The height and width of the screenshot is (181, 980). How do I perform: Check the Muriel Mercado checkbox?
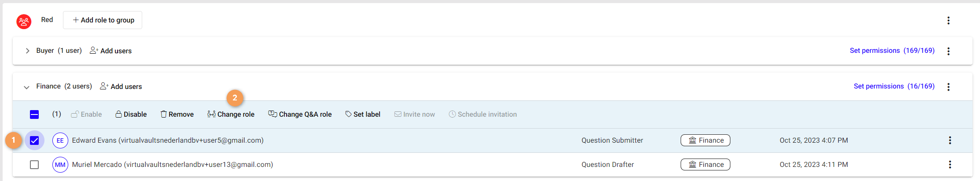34,165
